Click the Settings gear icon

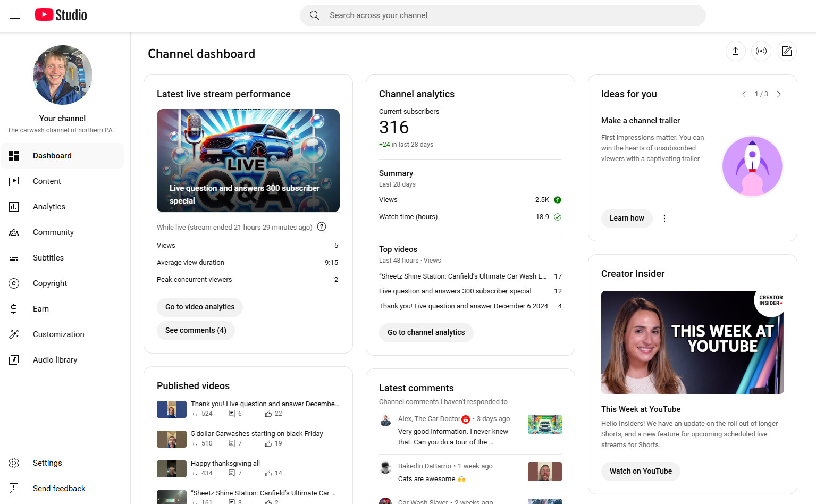click(x=14, y=463)
